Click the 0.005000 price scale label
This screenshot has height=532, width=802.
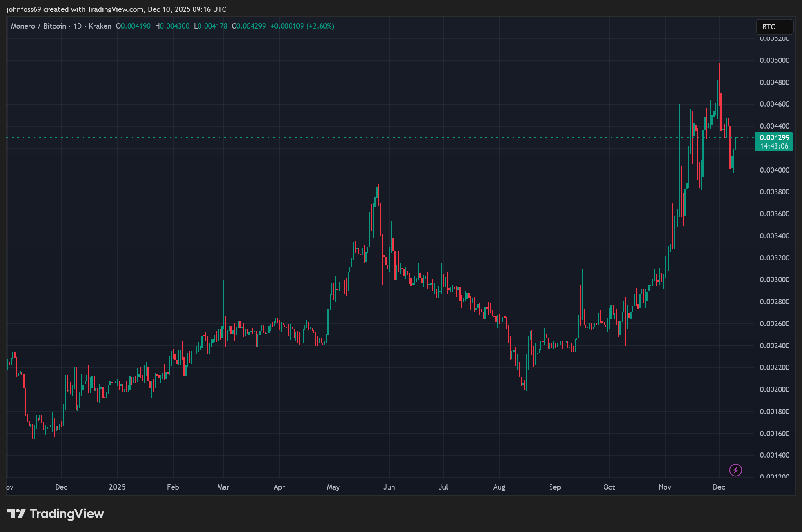pyautogui.click(x=774, y=60)
